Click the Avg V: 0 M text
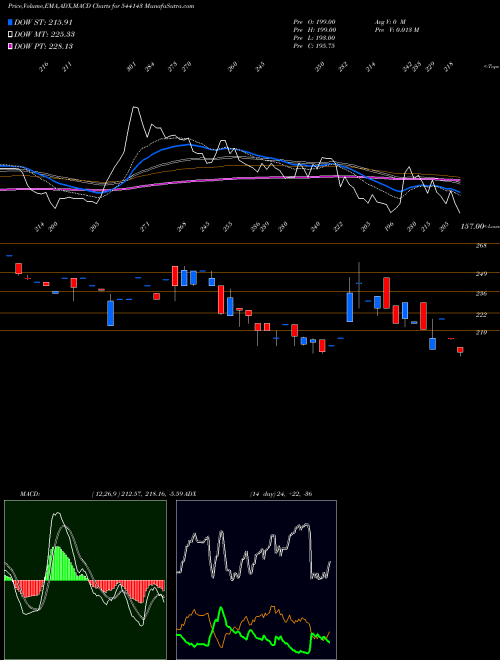 389,22
